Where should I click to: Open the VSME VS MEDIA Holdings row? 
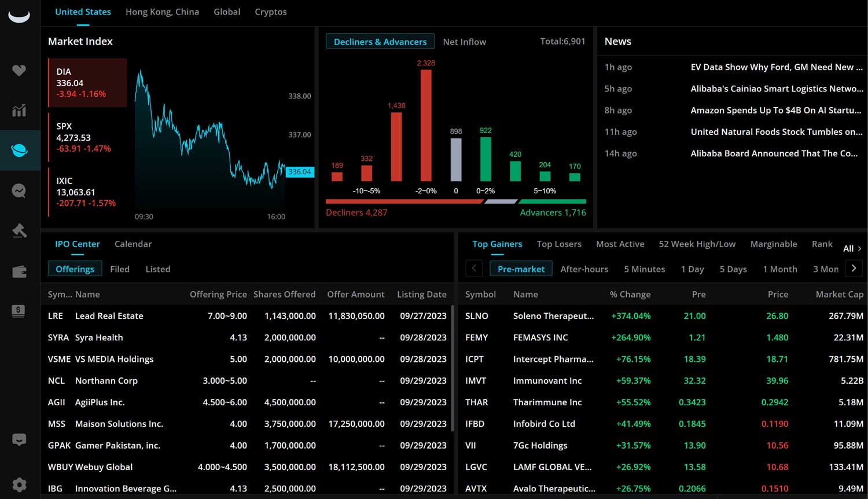coord(247,359)
